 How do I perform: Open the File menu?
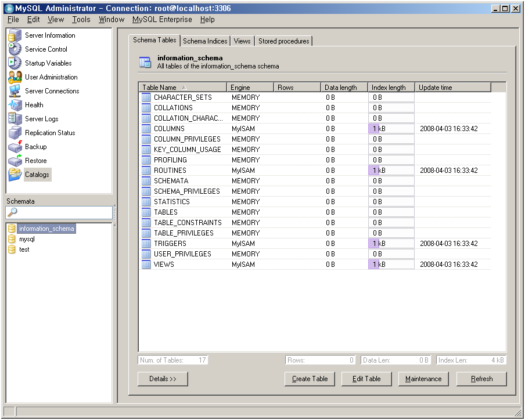click(x=13, y=19)
